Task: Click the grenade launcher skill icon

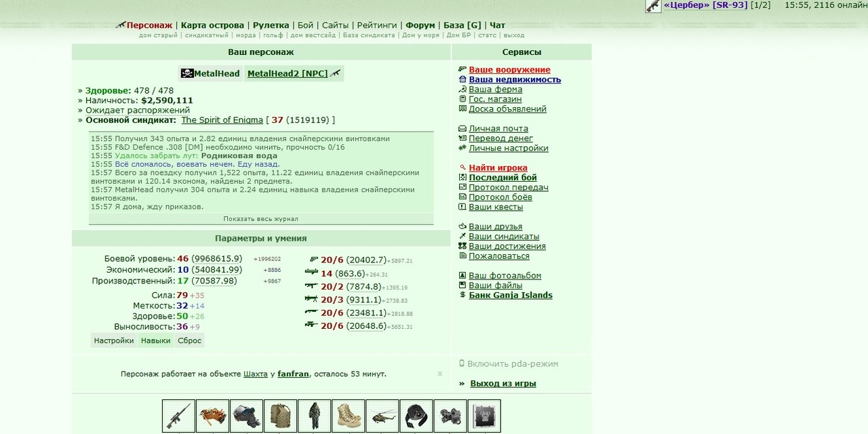Action: [311, 273]
